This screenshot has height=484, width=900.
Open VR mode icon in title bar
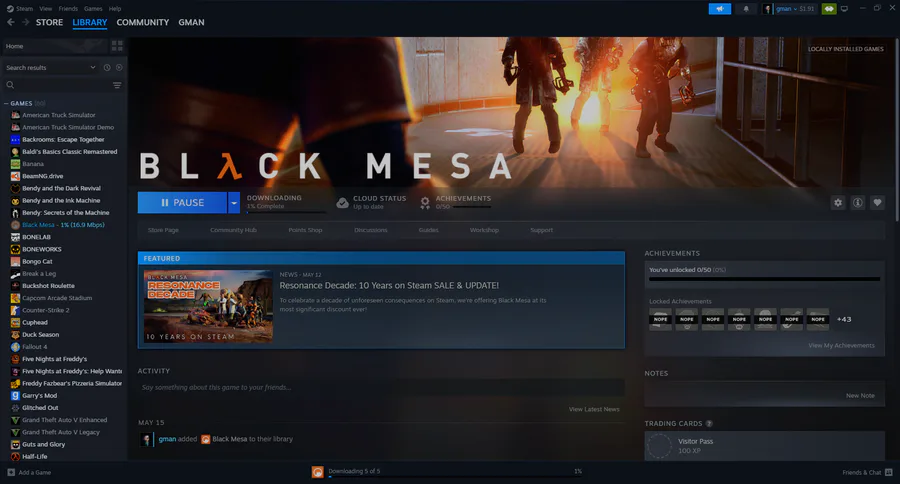[829, 9]
